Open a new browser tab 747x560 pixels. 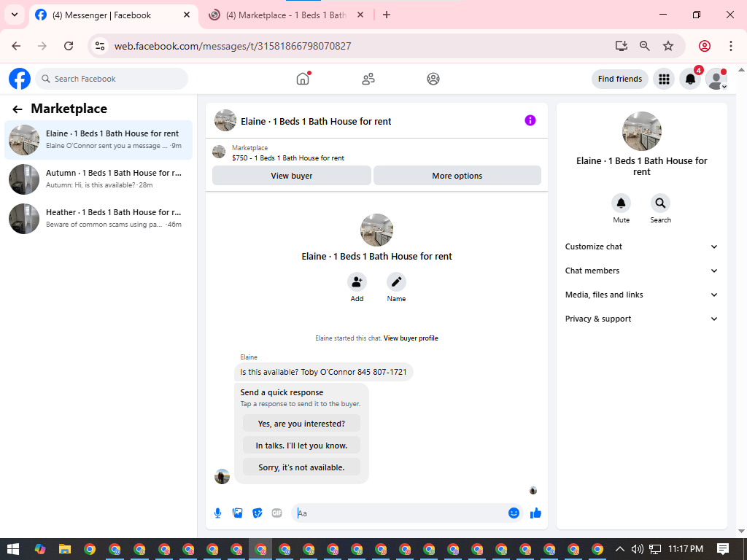(387, 15)
